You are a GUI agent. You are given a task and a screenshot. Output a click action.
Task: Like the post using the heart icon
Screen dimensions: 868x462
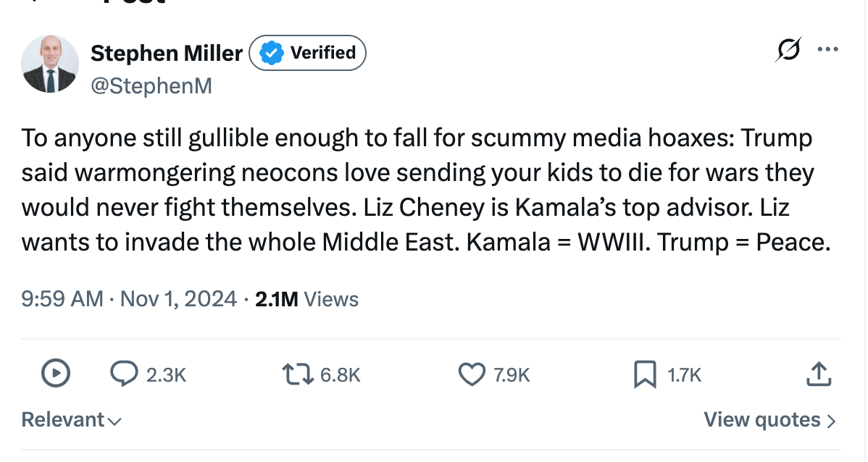click(x=472, y=374)
